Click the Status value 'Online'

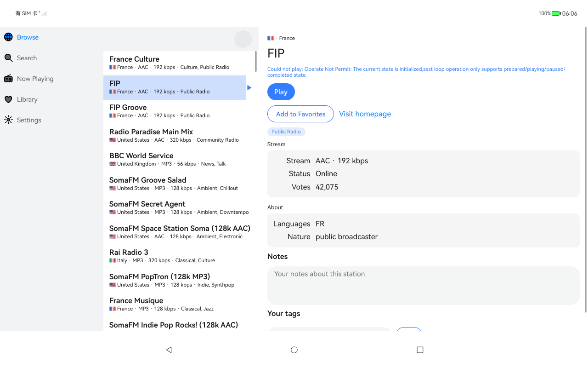point(326,174)
